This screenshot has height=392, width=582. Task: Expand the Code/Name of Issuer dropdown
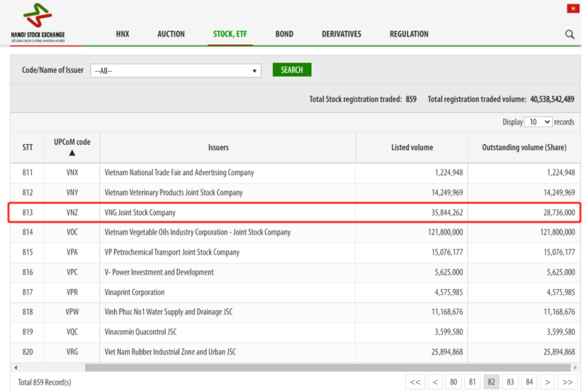(x=176, y=70)
